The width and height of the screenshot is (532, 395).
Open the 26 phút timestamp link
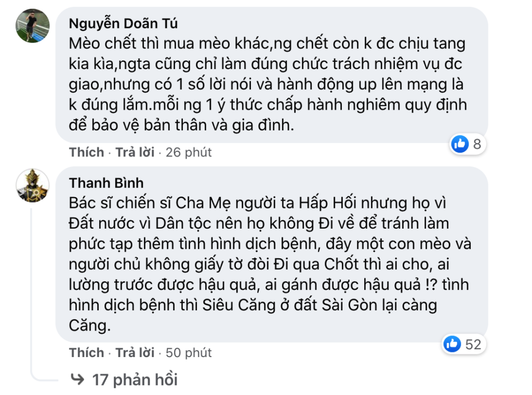[x=189, y=152]
